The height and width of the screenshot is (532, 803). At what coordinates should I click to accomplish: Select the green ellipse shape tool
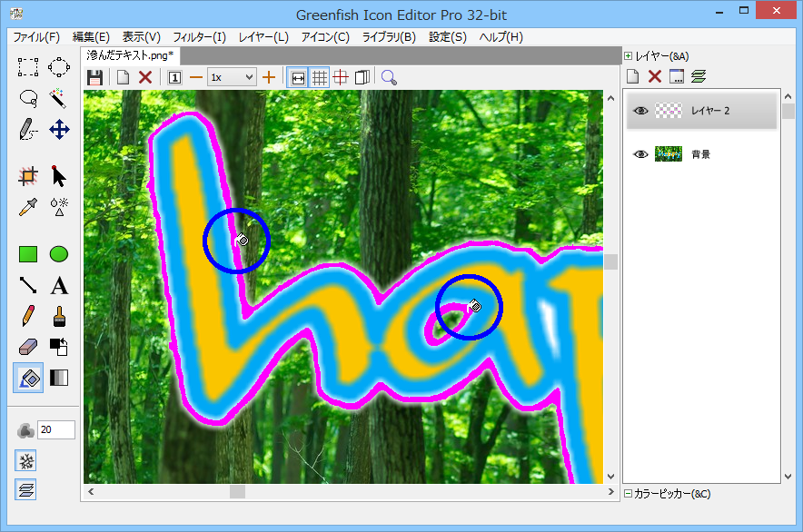pos(59,254)
